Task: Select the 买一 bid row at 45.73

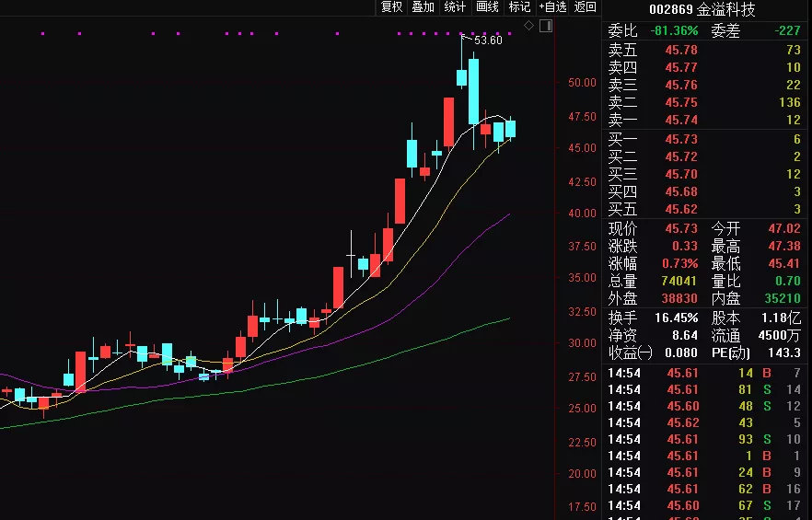Action: coord(704,139)
